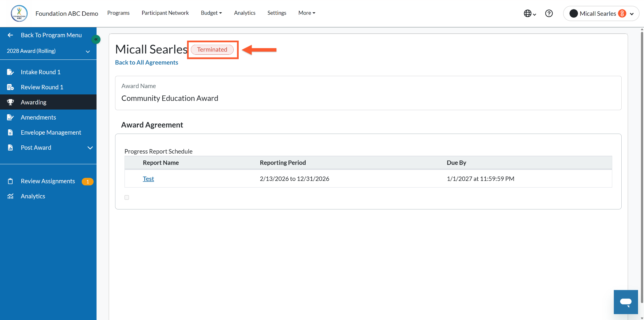Click the 1/1/2027 at 11:59:59 PM cell
The height and width of the screenshot is (320, 644).
pyautogui.click(x=480, y=179)
